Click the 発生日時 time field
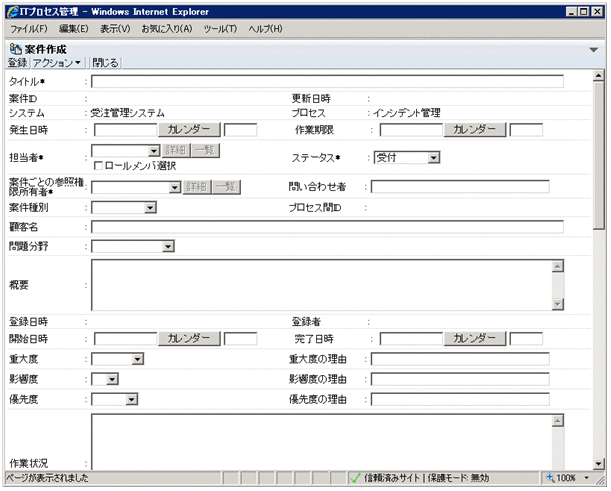611x491 pixels. pyautogui.click(x=240, y=130)
